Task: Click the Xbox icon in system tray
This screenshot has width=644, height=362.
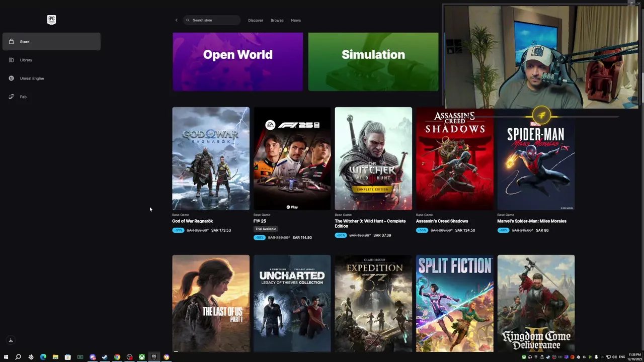Action: [x=524, y=357]
